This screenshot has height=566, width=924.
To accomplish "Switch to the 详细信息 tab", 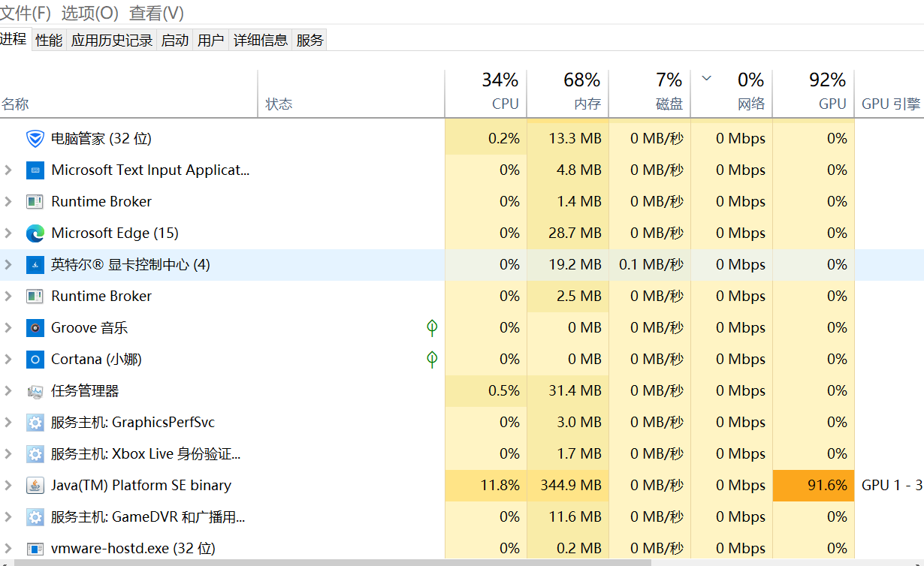I will pos(261,41).
